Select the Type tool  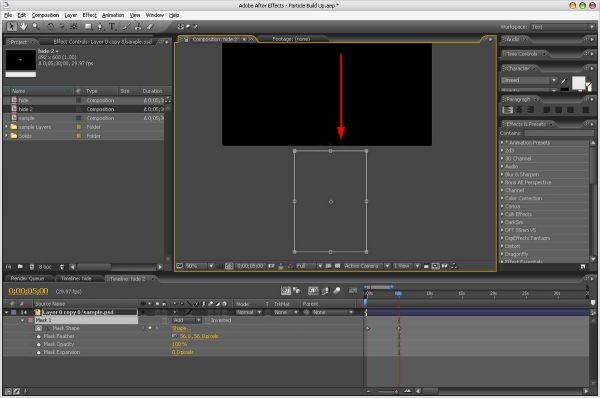click(112, 26)
